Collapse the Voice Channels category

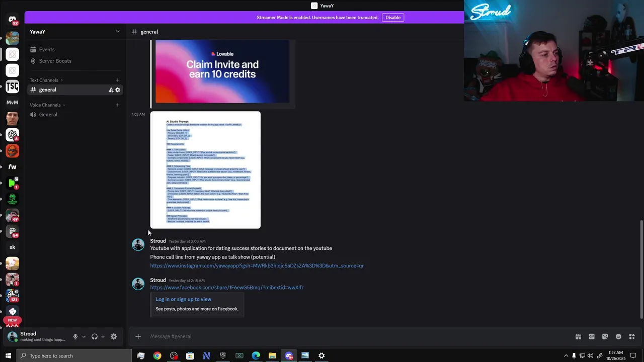[x=47, y=105]
